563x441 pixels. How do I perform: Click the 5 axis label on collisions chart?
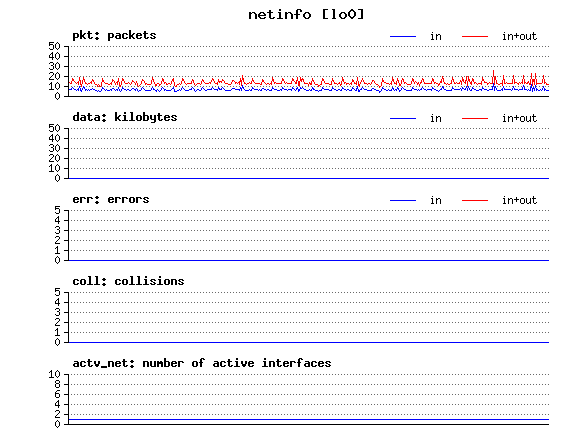[57, 292]
